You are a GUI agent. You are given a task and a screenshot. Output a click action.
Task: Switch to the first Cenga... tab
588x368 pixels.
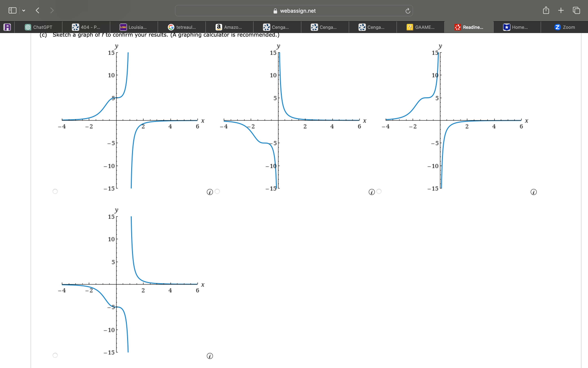point(277,27)
